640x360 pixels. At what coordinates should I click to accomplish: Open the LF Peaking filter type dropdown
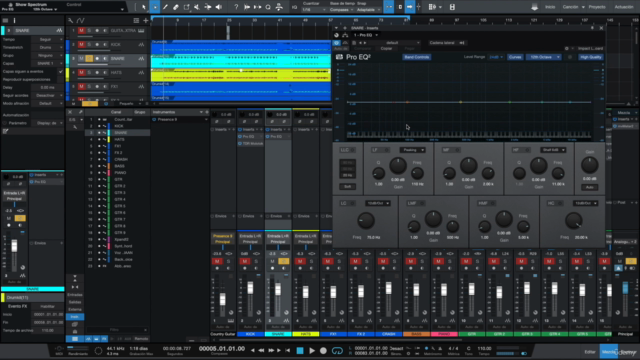[412, 150]
